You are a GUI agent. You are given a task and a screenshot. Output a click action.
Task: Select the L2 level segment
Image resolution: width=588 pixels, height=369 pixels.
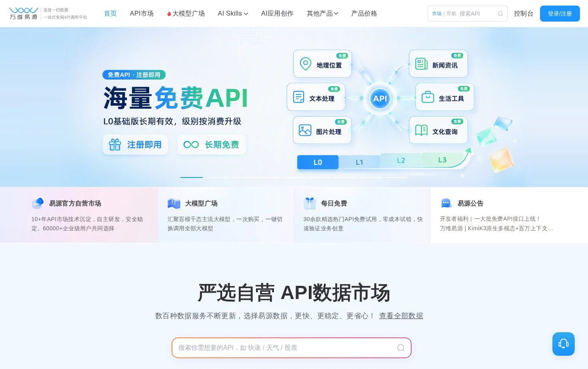[x=401, y=160]
